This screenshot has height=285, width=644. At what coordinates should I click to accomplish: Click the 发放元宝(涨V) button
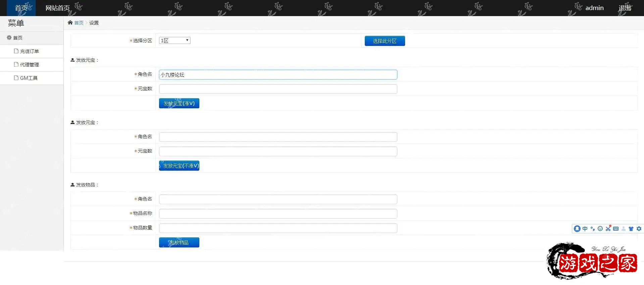(x=179, y=103)
